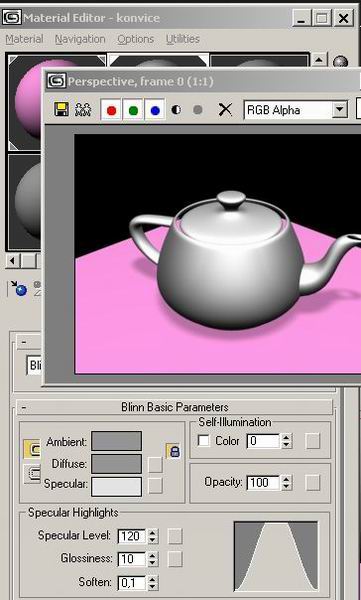This screenshot has width=361, height=600.
Task: Click the Get Material icon
Action: pos(18,289)
